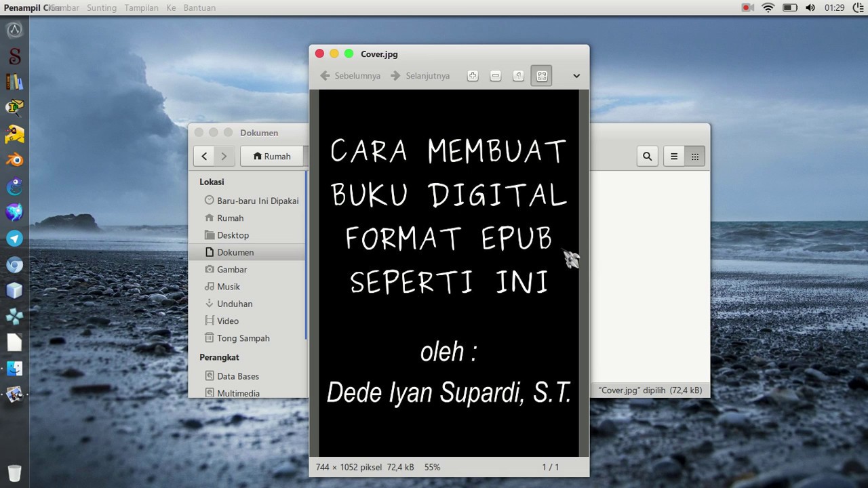Go to Selanjutnya (next) image
Viewport: 868px width, 488px height.
coord(420,76)
